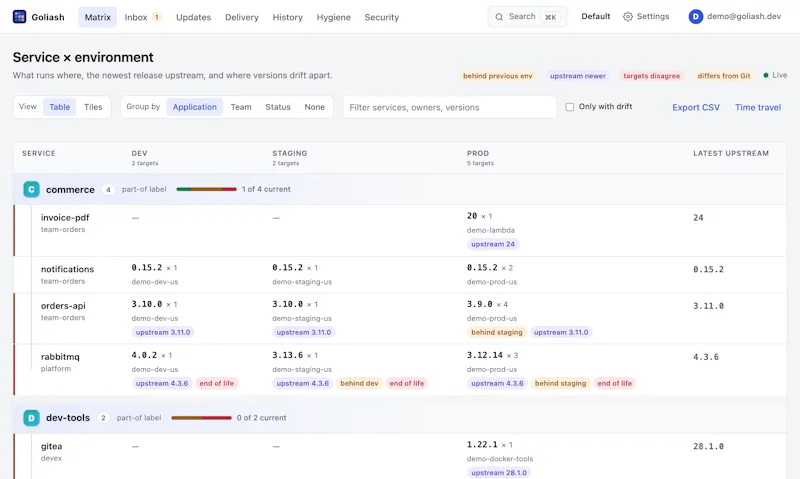Click the Export CSV link
This screenshot has height=479, width=800.
pos(695,107)
